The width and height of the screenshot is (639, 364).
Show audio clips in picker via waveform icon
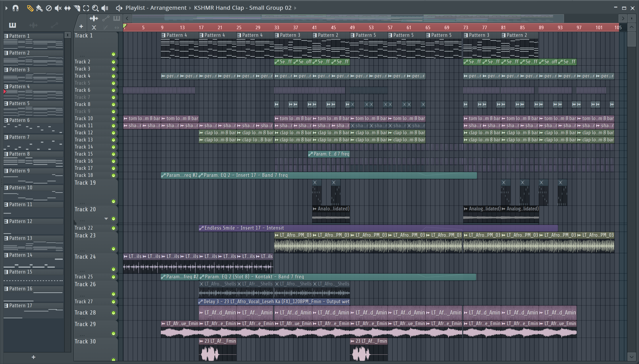(33, 25)
